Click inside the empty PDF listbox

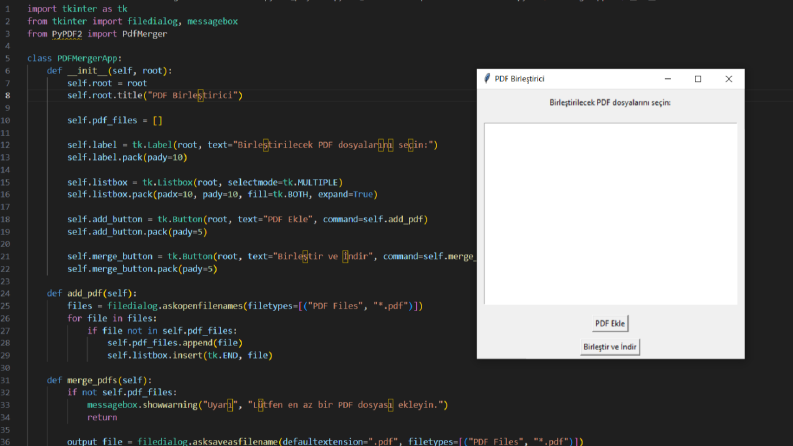click(x=610, y=214)
